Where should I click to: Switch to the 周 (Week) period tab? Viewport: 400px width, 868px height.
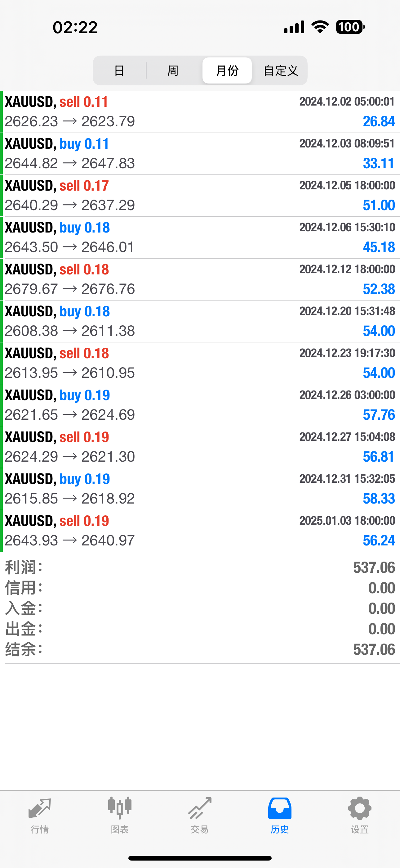tap(173, 70)
